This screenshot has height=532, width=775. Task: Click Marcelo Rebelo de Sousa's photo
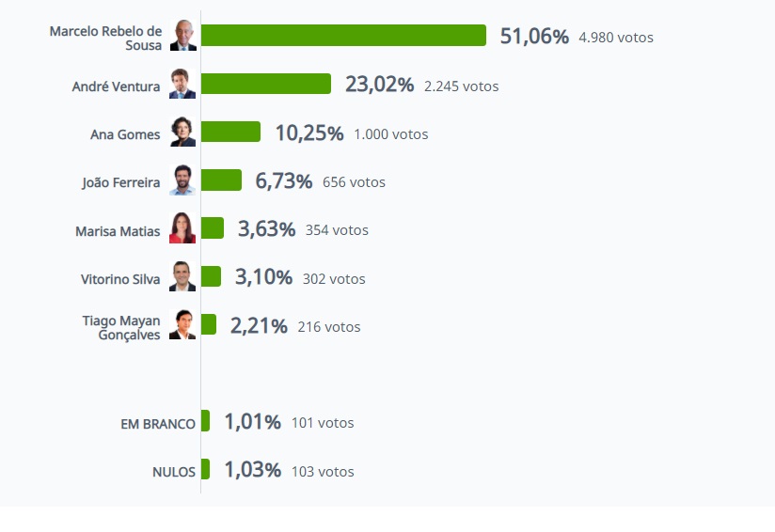(x=182, y=36)
